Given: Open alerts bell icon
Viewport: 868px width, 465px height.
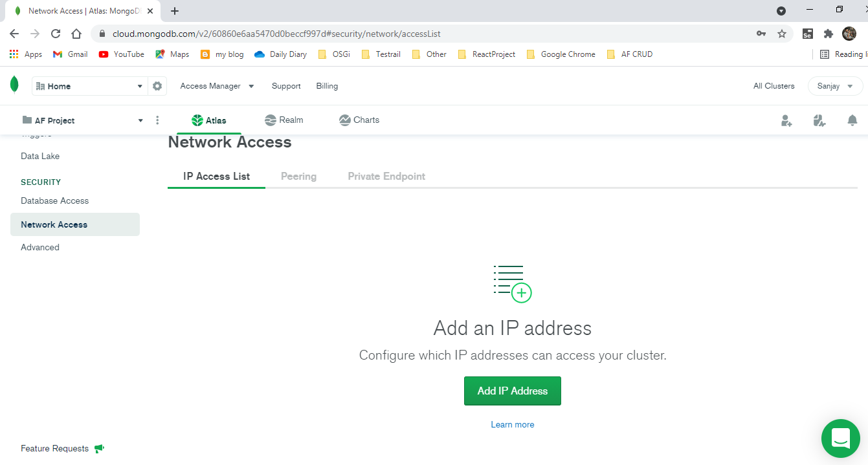Looking at the screenshot, I should pos(852,120).
